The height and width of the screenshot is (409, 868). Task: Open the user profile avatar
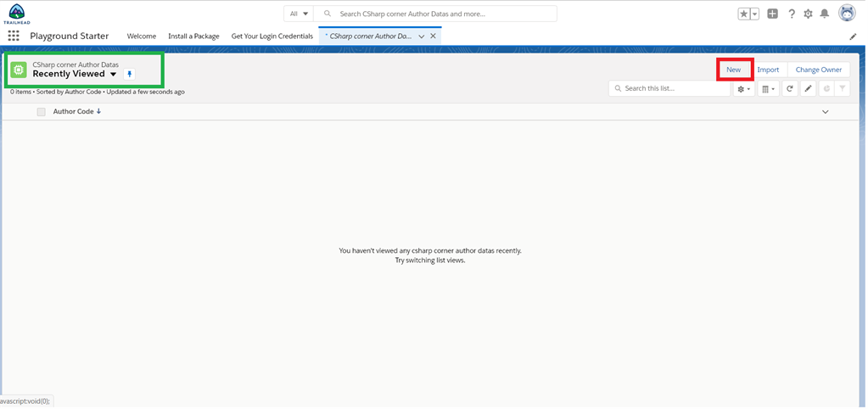click(x=847, y=13)
